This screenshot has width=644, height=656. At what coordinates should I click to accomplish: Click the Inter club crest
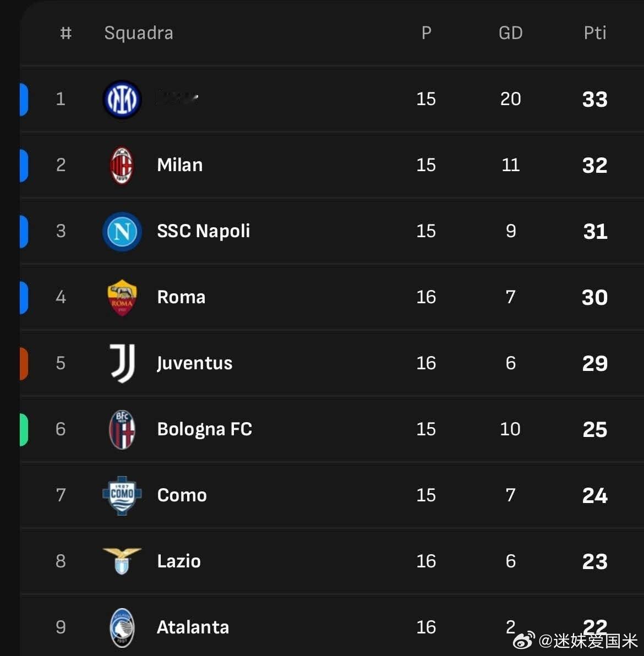pos(122,100)
